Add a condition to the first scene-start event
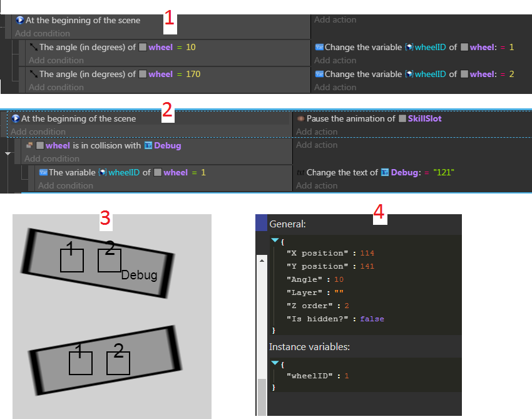The height and width of the screenshot is (419, 532). [x=43, y=33]
